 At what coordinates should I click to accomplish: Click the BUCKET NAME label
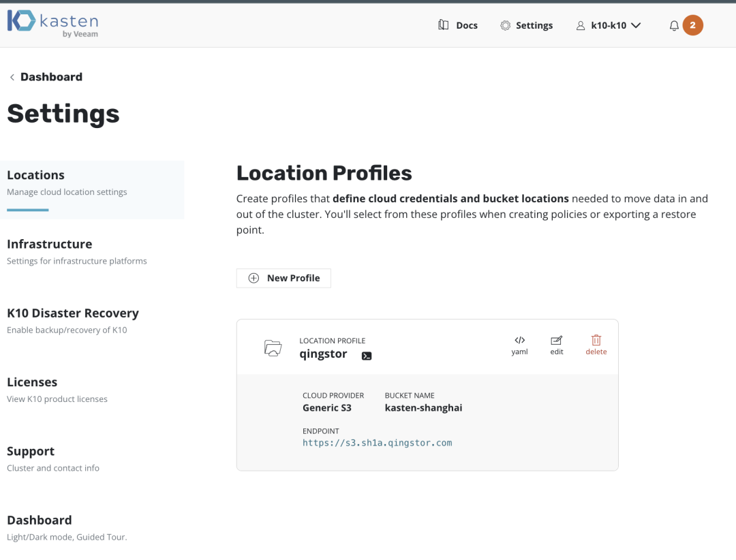(x=410, y=396)
